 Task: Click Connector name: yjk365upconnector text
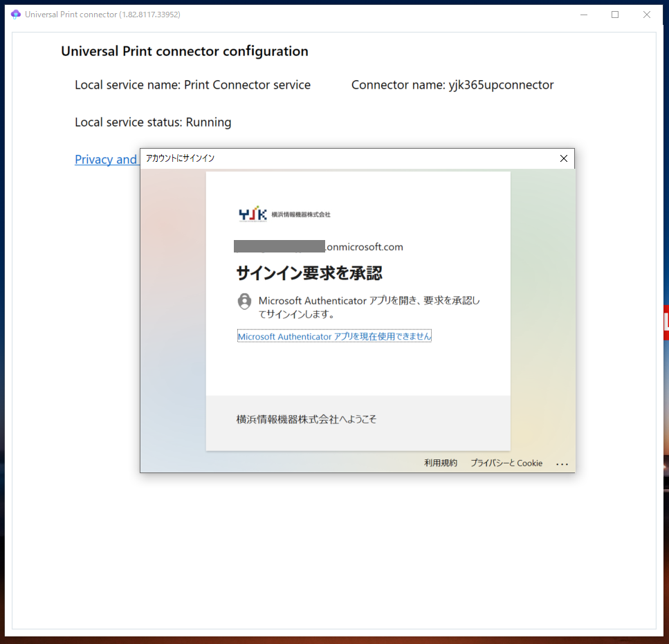(x=452, y=85)
